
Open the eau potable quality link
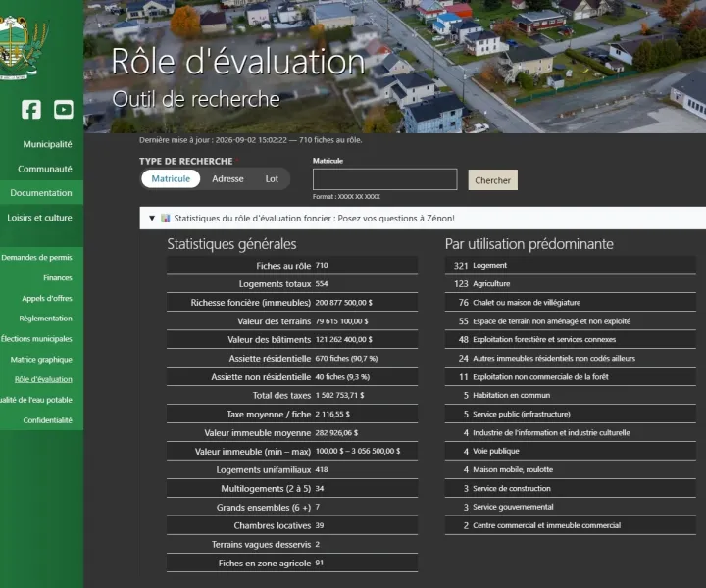[x=36, y=400]
